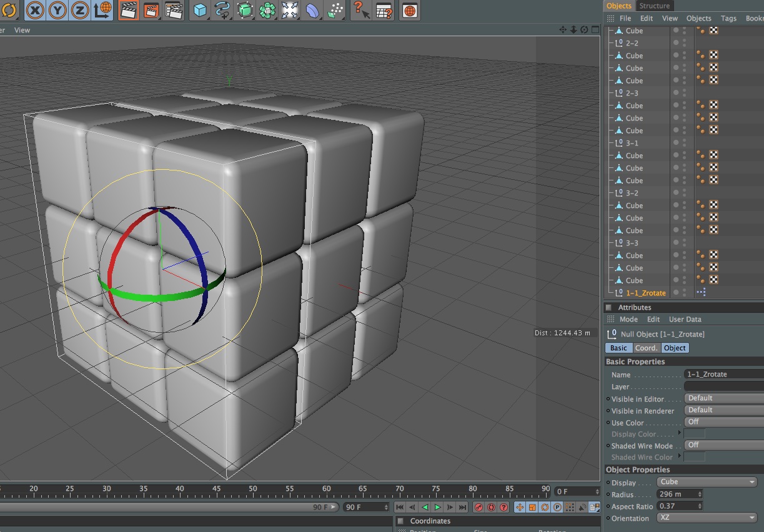Play the animation forwards
Image resolution: width=764 pixels, height=532 pixels.
[438, 507]
